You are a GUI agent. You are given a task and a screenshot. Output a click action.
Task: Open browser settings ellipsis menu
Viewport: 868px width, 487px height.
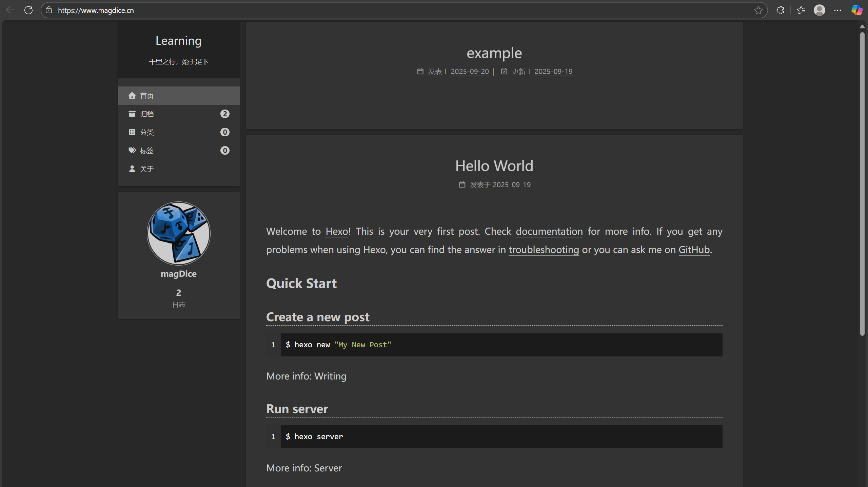837,10
